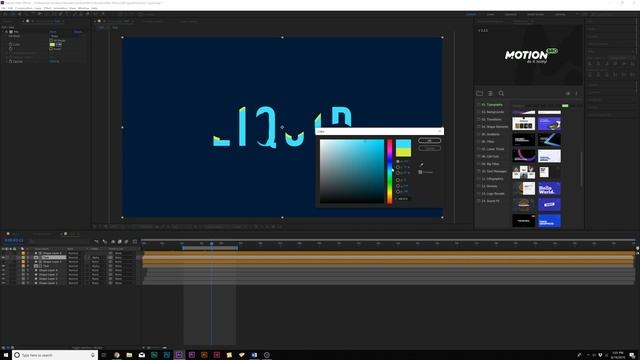Click the timeline current timecode display

[x=13, y=241]
